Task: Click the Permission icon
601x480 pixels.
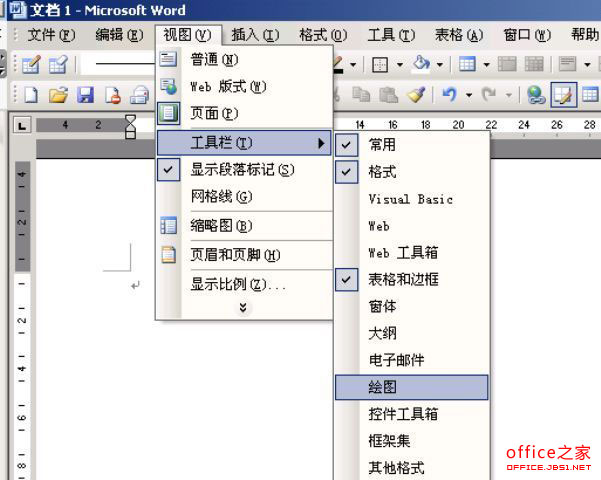Action: [113, 94]
